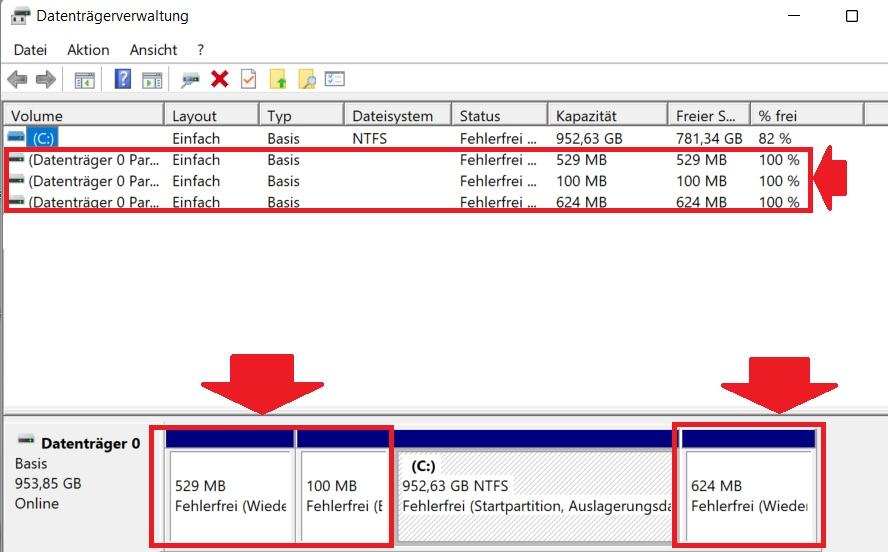Image resolution: width=888 pixels, height=552 pixels.
Task: Click the Datenträgerverwaltung title bar app icon
Action: (20, 16)
